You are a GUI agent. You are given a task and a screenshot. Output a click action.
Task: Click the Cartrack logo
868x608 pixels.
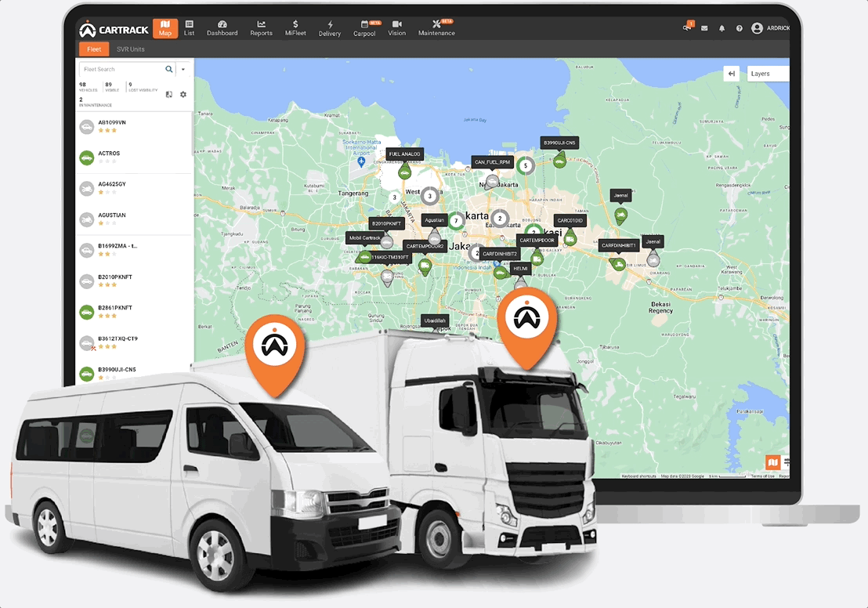114,29
